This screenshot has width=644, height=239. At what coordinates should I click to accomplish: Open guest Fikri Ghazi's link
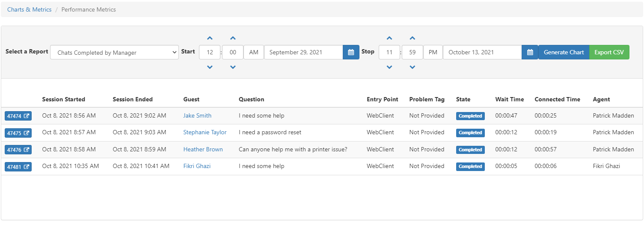click(197, 166)
